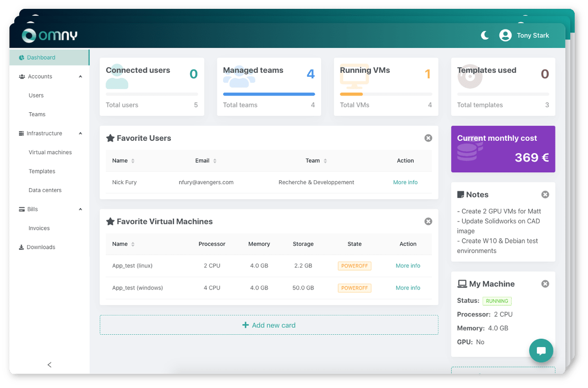Click the Infrastructure server icon
This screenshot has width=588, height=388.
click(x=21, y=133)
